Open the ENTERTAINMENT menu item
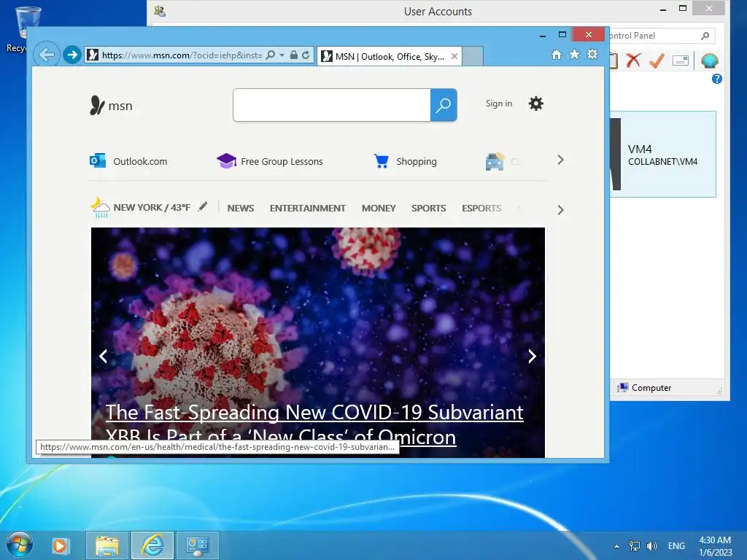The height and width of the screenshot is (560, 747). [308, 208]
